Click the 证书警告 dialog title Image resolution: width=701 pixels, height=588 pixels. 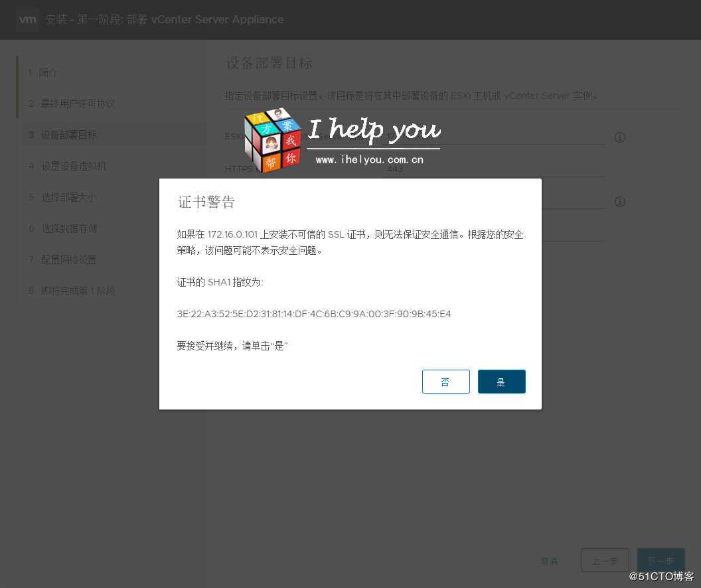coord(206,202)
